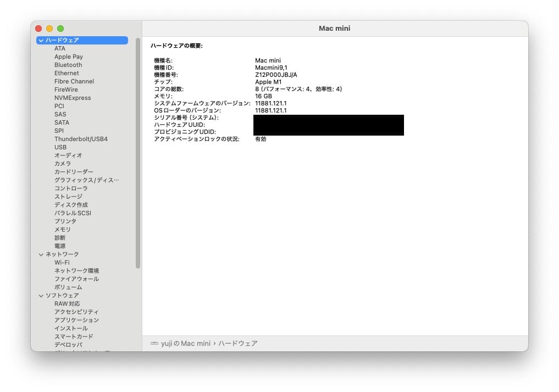Select Apple Pay in the sidebar

[x=68, y=56]
